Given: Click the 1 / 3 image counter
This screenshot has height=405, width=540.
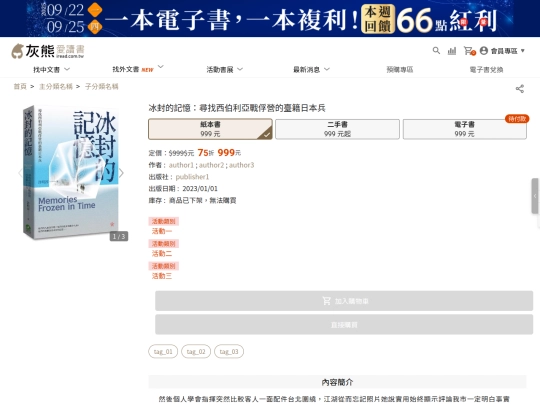Looking at the screenshot, I should (119, 236).
